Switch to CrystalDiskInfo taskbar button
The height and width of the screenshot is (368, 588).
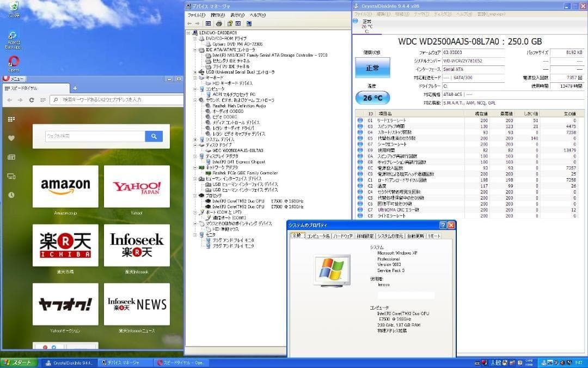[69, 363]
